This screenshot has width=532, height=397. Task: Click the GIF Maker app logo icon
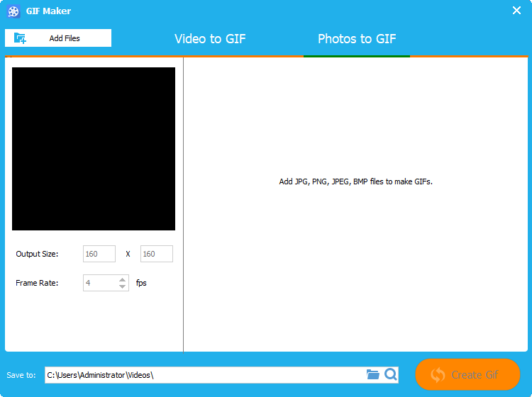coord(13,11)
